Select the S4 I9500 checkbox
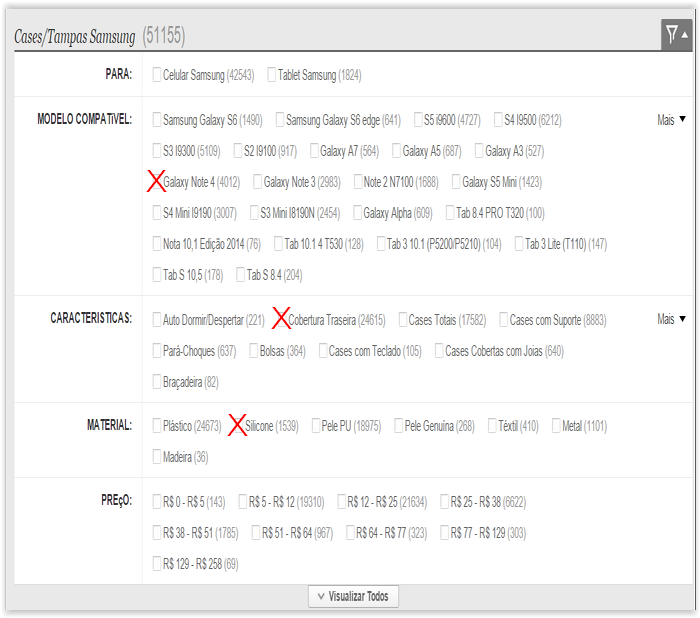The height and width of the screenshot is (618, 700). (498, 120)
